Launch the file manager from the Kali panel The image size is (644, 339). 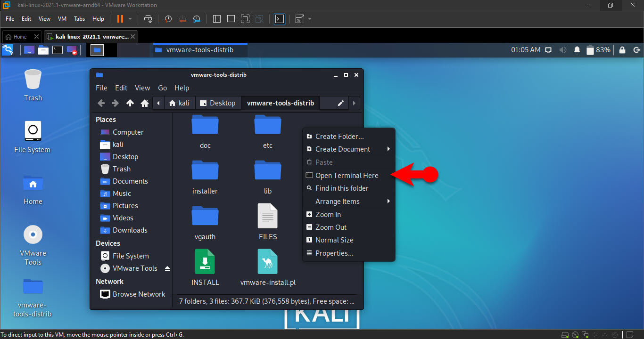coord(43,49)
